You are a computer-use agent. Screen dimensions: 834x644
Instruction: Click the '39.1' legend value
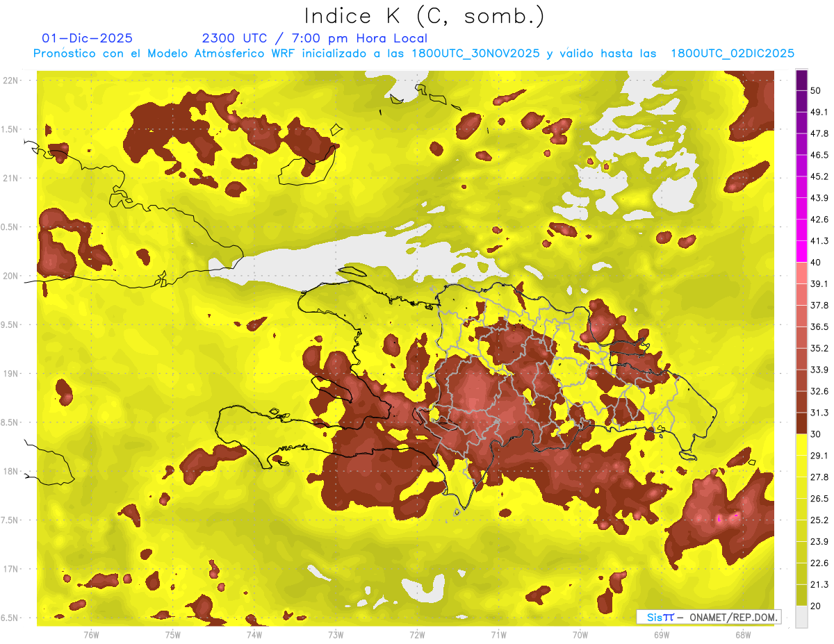pos(819,284)
